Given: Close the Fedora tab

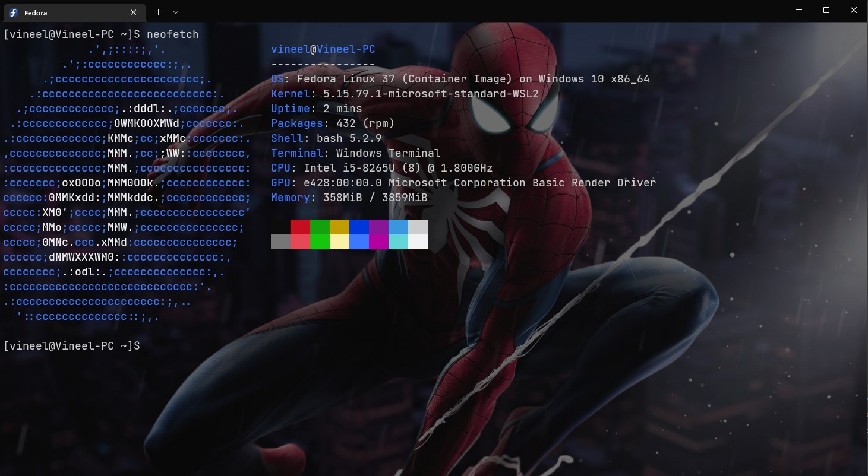Looking at the screenshot, I should coord(134,12).
